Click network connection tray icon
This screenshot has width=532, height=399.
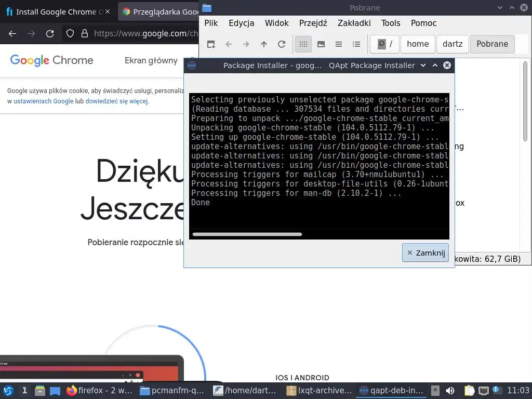(484, 391)
